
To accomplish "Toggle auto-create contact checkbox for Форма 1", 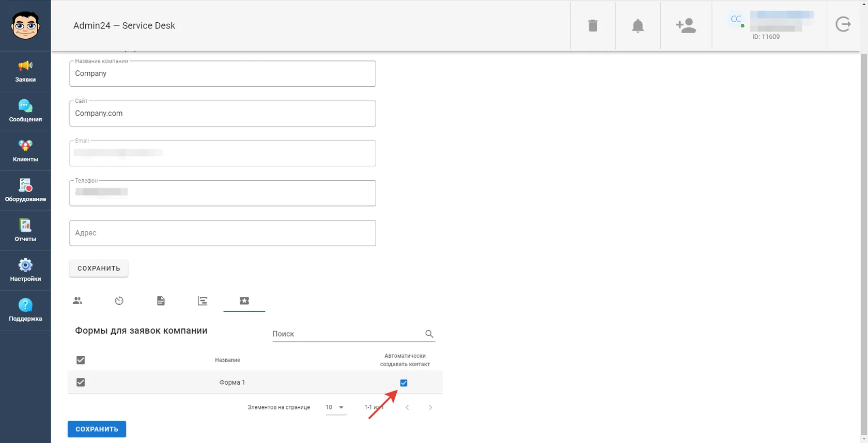I will point(404,383).
